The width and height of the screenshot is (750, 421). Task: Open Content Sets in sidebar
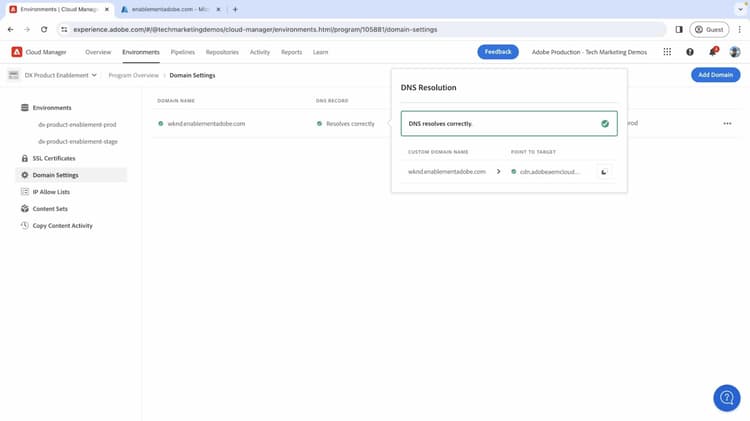(50, 209)
